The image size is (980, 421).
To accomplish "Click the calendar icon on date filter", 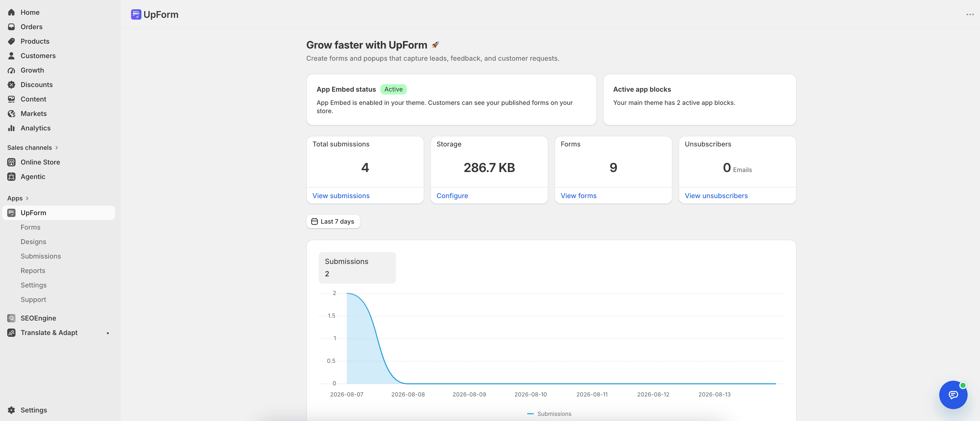I will (x=314, y=222).
